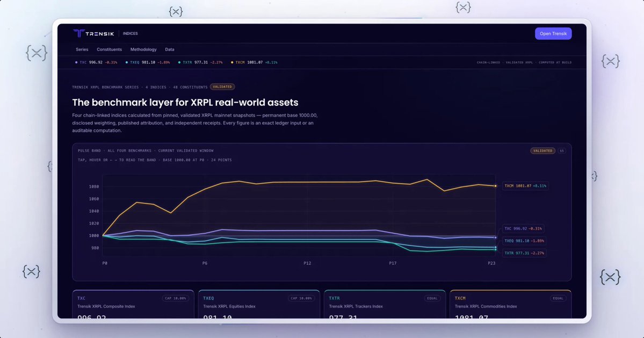This screenshot has width=644, height=338.
Task: Click the TXC 996.92 label beside the chart
Action: coord(523,229)
